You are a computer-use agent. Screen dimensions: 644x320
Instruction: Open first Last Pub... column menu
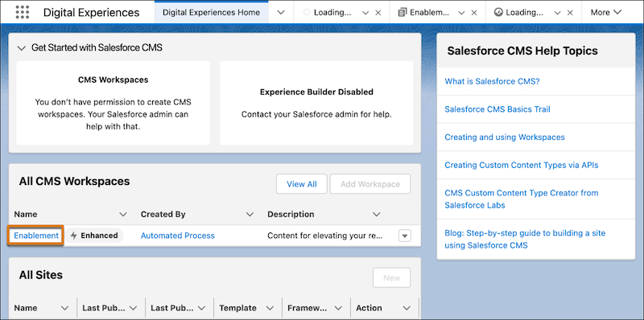133,308
